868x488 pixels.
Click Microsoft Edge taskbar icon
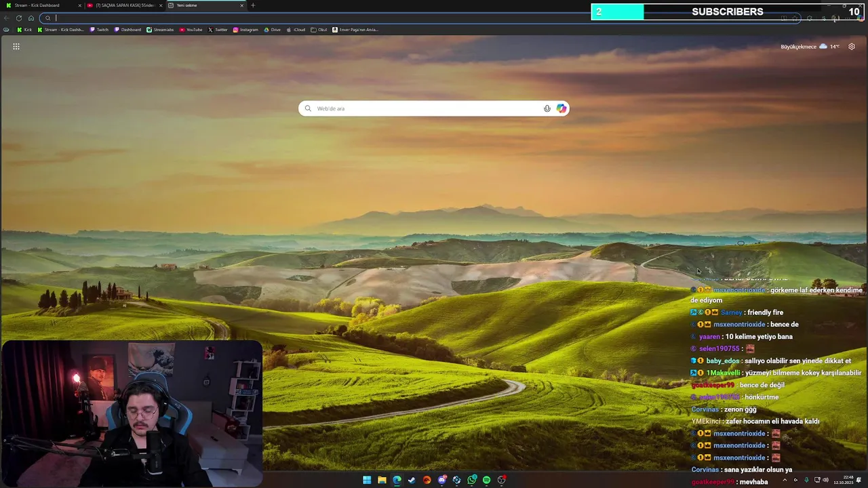tap(397, 480)
